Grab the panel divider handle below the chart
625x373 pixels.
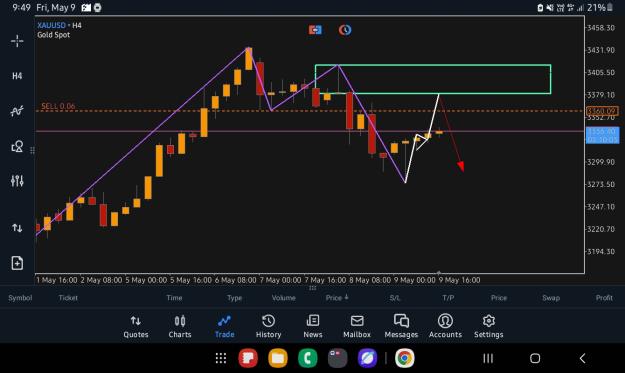tap(312, 288)
